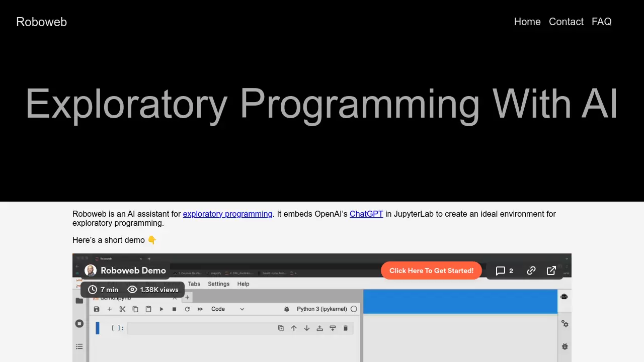This screenshot has height=362, width=644.
Task: Click the debugger bug icon in notebook toolbar
Action: pos(287,309)
